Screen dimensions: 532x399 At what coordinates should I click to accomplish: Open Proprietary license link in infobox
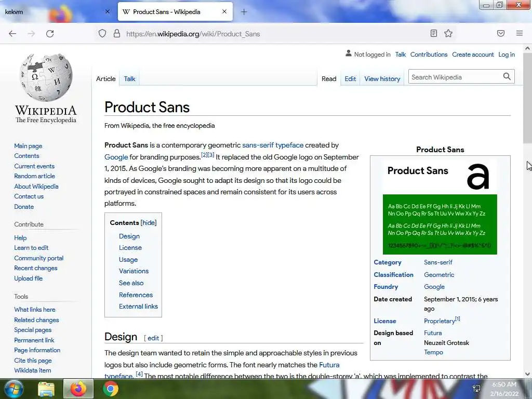tap(439, 321)
